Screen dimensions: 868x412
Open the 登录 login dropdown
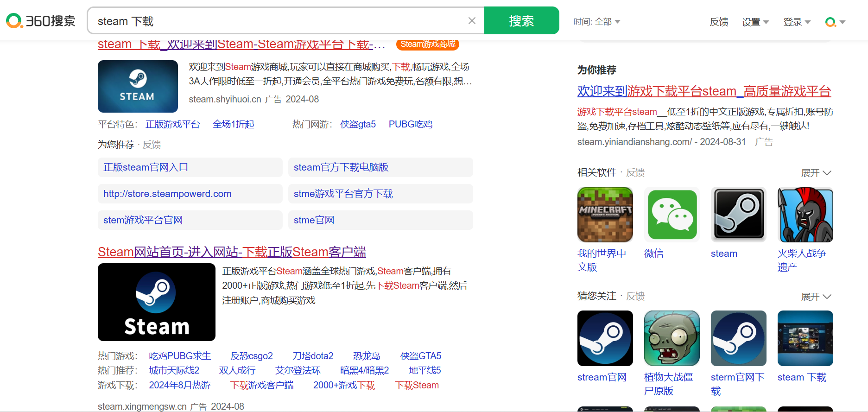click(x=796, y=22)
